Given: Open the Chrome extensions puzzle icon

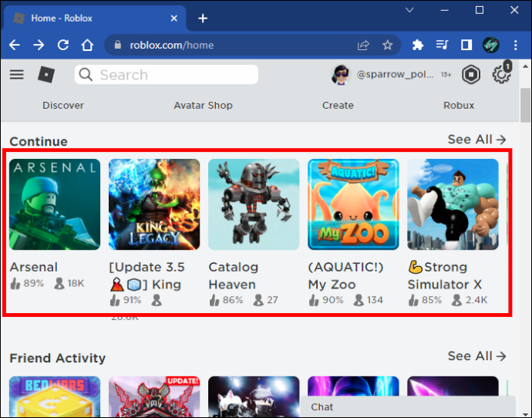Looking at the screenshot, I should click(418, 45).
